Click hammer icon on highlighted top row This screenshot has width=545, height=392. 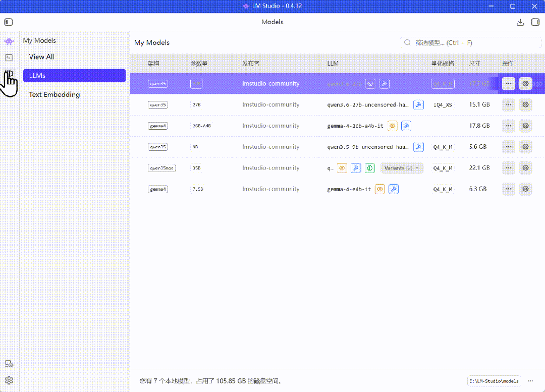pos(384,84)
